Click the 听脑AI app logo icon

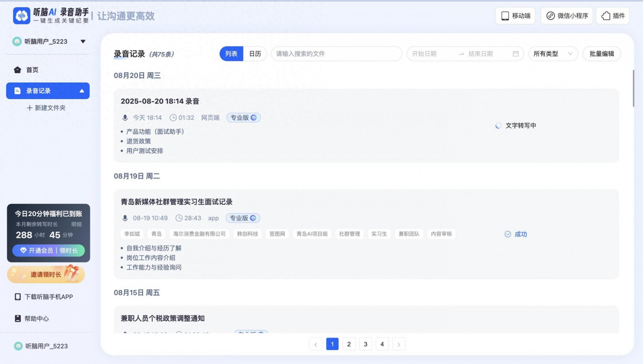click(x=21, y=16)
